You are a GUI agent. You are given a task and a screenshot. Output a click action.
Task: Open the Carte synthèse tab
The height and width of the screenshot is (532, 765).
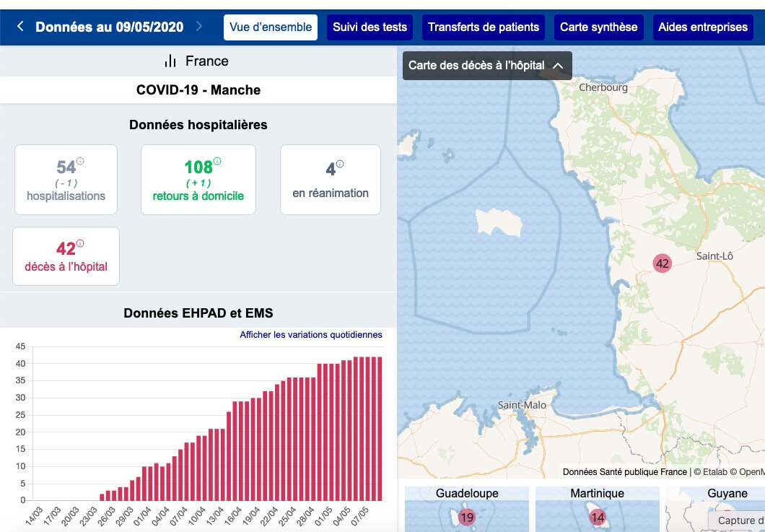point(598,27)
